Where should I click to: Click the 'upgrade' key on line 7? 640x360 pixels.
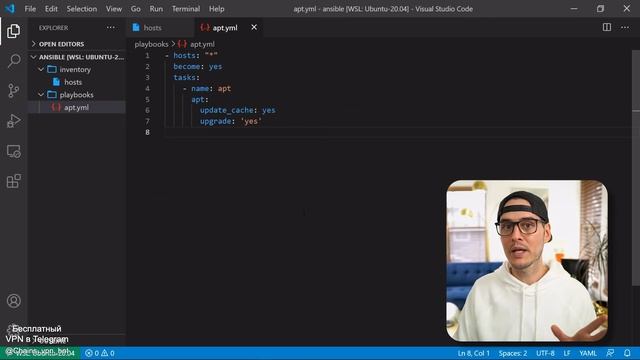tap(216, 121)
